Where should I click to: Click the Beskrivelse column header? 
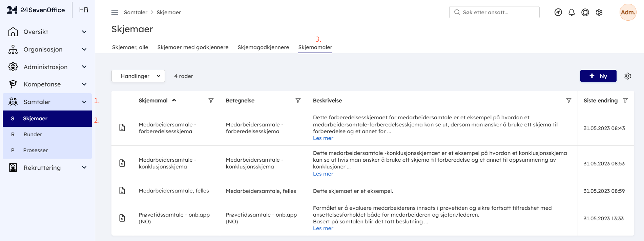click(327, 101)
